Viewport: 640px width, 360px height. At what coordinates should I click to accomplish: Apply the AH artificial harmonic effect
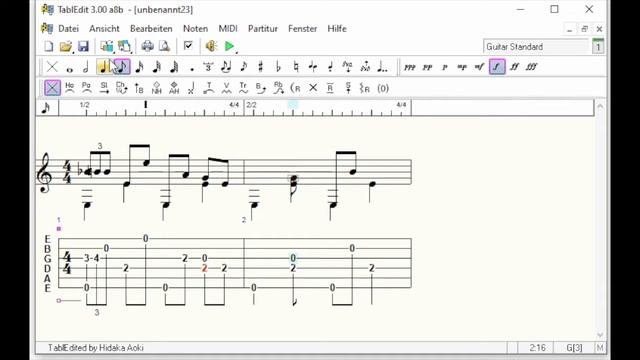(174, 88)
